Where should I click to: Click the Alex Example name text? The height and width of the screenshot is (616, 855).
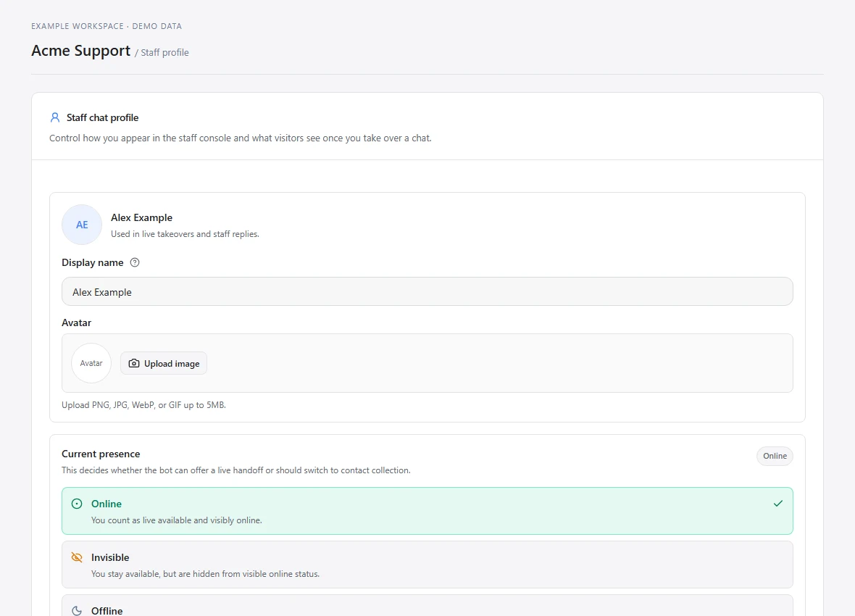pyautogui.click(x=142, y=217)
